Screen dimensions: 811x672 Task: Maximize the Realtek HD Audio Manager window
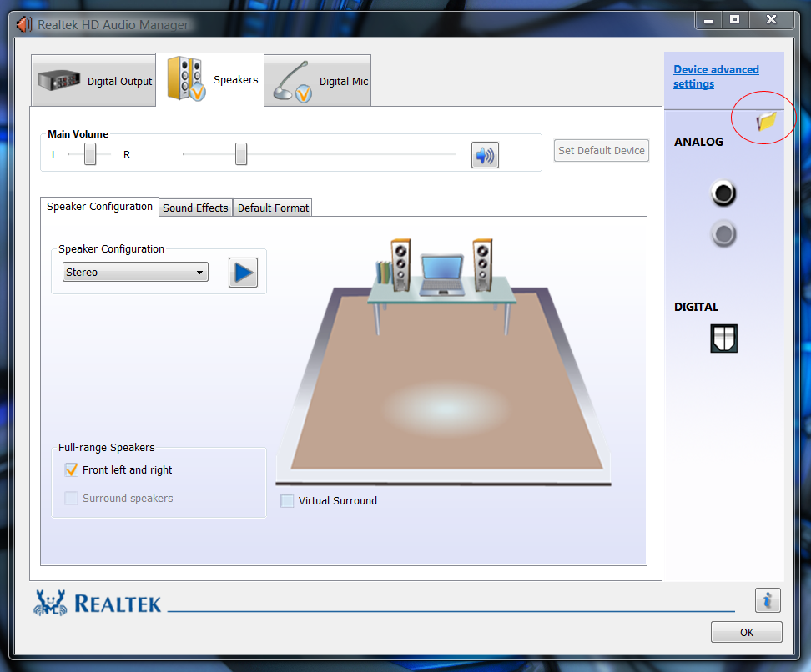734,20
